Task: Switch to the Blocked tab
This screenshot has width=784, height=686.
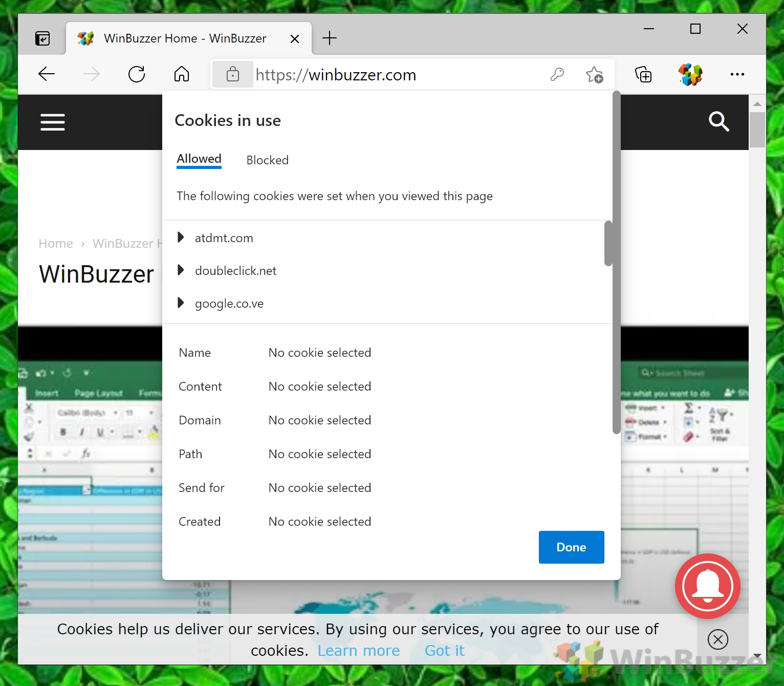Action: 268,160
